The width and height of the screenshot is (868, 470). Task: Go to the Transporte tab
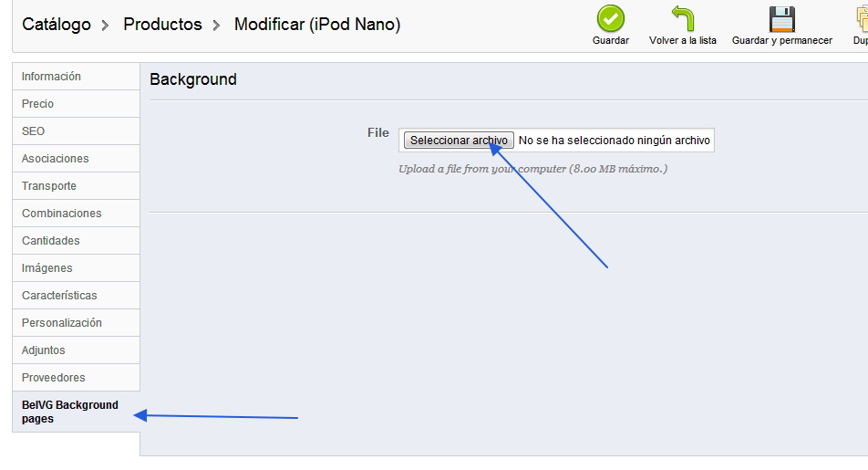[x=49, y=186]
